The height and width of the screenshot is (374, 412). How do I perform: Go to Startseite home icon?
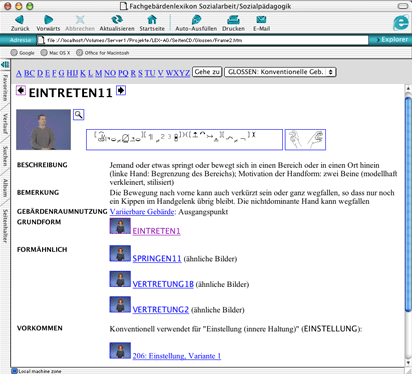tap(152, 19)
